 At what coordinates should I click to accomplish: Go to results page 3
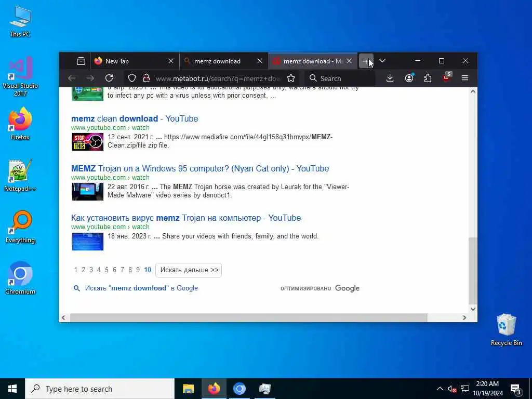pyautogui.click(x=91, y=270)
